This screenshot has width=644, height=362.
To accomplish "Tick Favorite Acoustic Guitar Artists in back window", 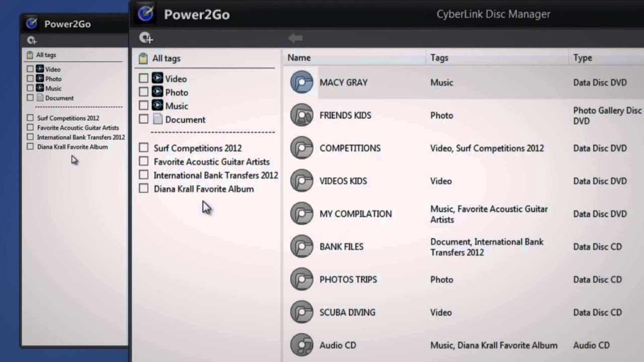I will [30, 128].
